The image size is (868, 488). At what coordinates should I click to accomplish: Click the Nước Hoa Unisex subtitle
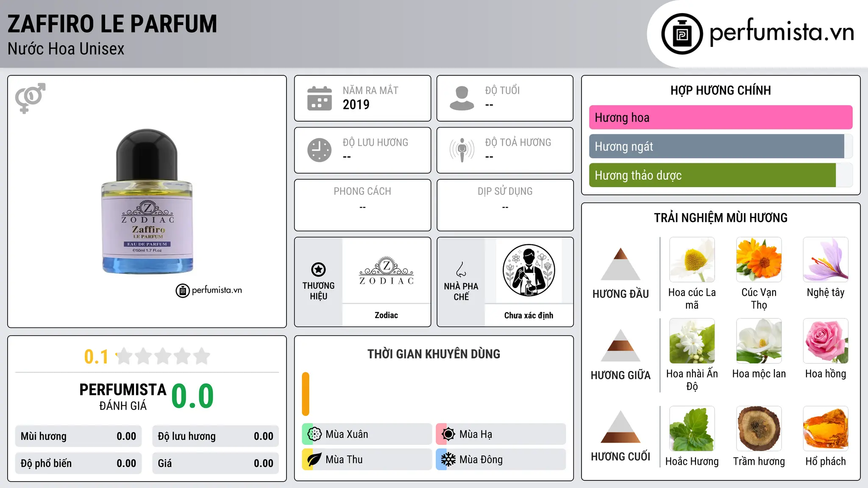pyautogui.click(x=66, y=49)
